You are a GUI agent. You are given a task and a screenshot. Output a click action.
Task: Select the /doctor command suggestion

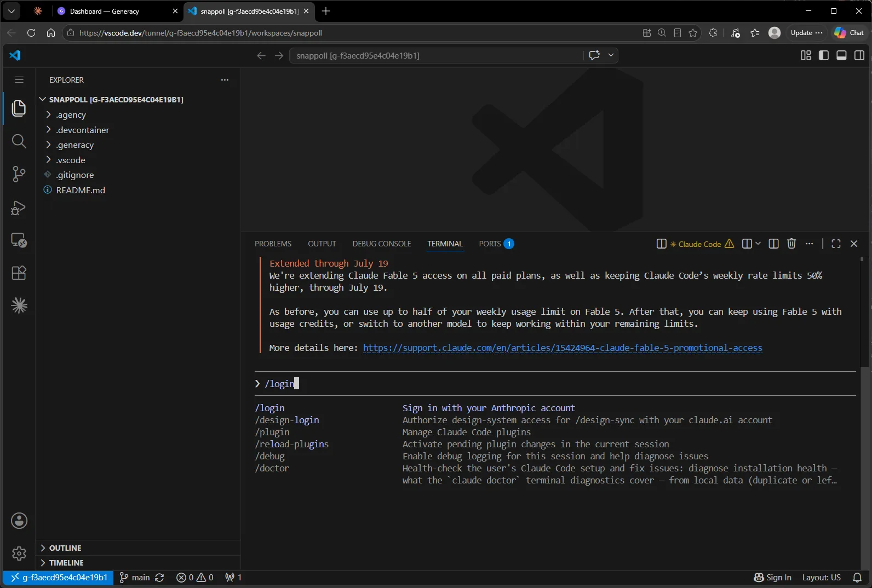(x=272, y=468)
